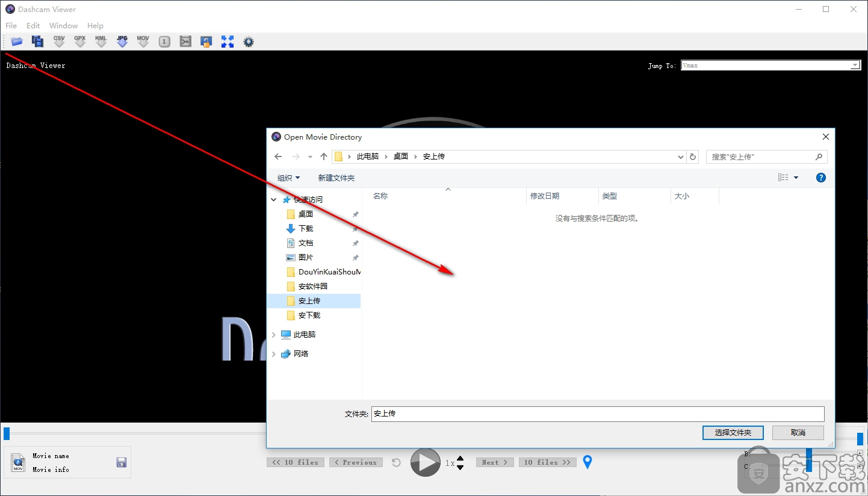Screen dimensions: 868x496
Task: Expand the address bar history dropdown
Action: tap(681, 157)
